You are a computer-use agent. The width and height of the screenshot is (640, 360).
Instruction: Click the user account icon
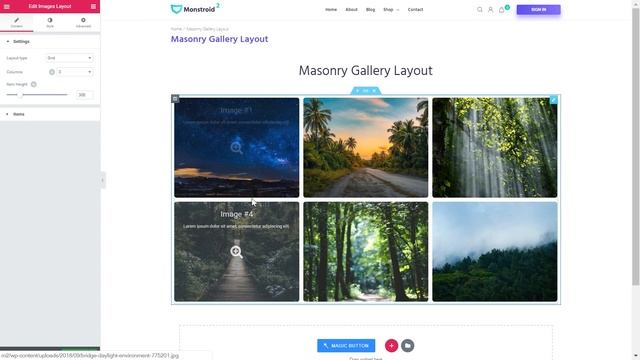click(491, 9)
